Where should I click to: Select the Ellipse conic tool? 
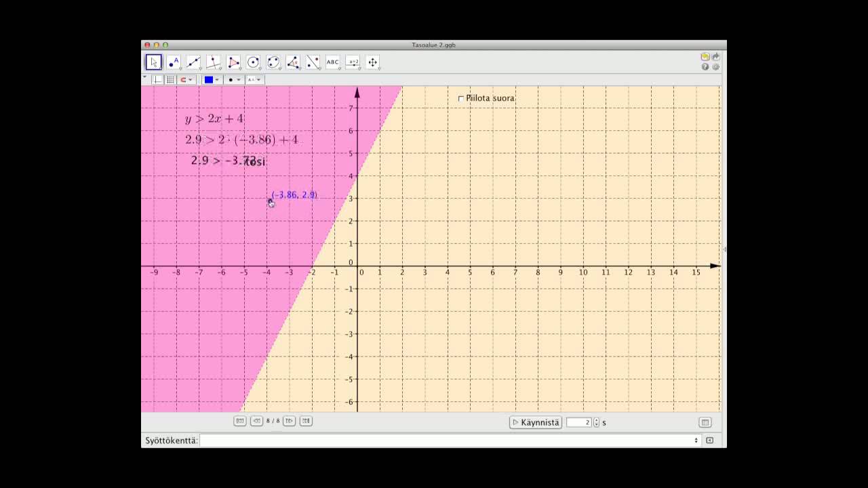pyautogui.click(x=273, y=62)
